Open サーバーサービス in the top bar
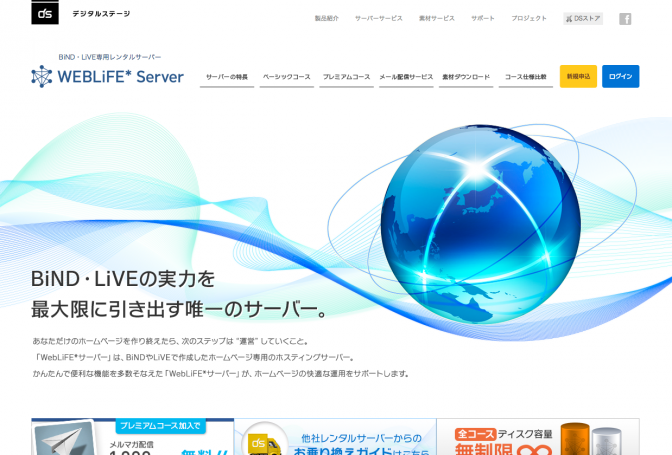This screenshot has height=455, width=672. point(379,19)
